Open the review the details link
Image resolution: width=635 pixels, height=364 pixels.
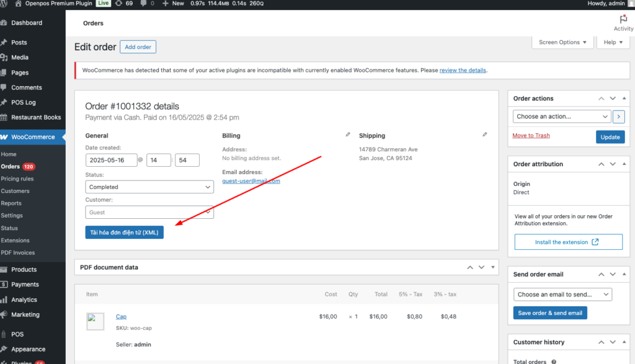463,70
